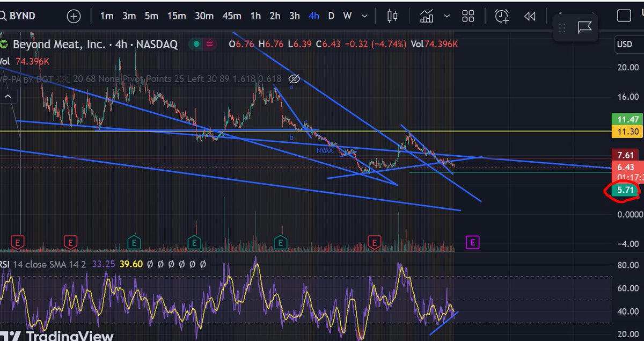Viewport: 644px width, 341px height.
Task: Grab the floating toolbar dotted handle
Action: [562, 28]
